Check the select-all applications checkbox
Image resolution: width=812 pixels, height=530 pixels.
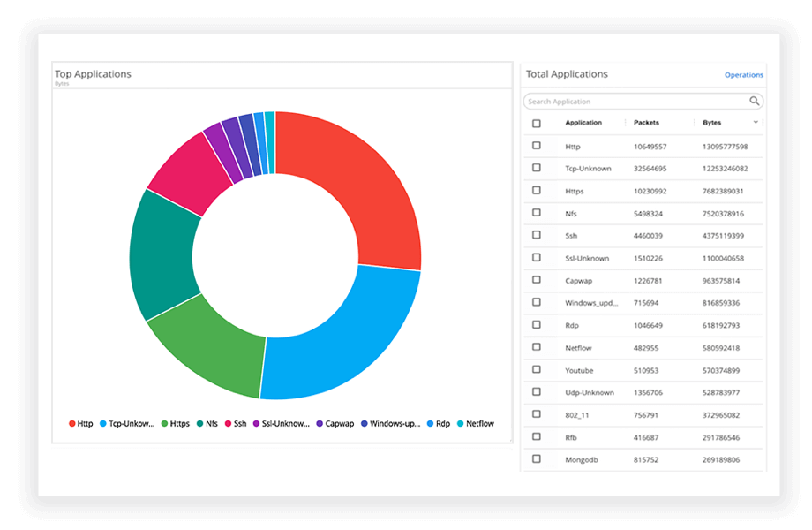[x=537, y=124]
